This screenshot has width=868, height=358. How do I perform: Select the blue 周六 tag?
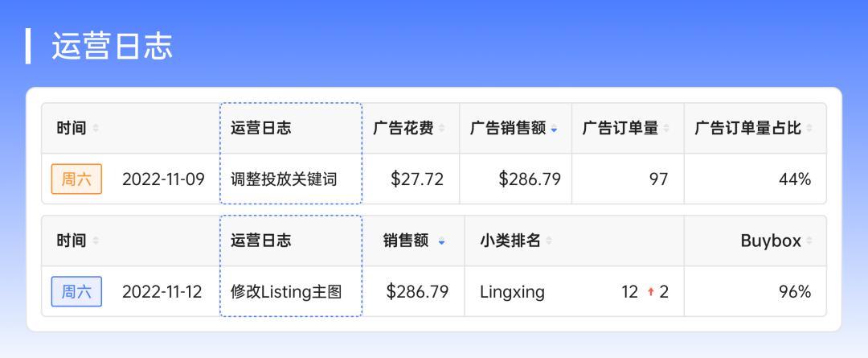click(x=76, y=292)
